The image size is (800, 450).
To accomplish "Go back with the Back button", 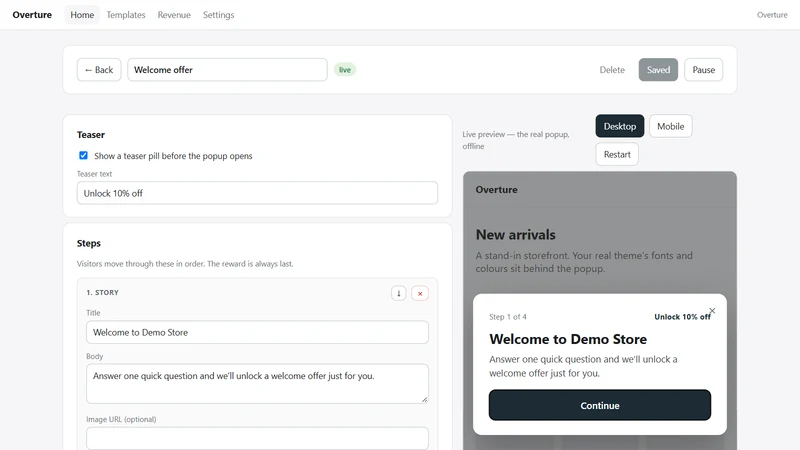I will (99, 69).
